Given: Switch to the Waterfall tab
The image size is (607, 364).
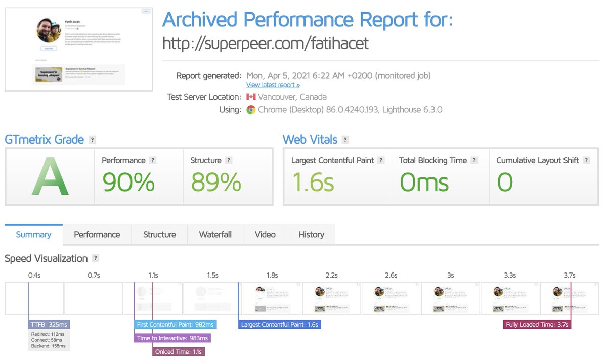Looking at the screenshot, I should click(215, 235).
